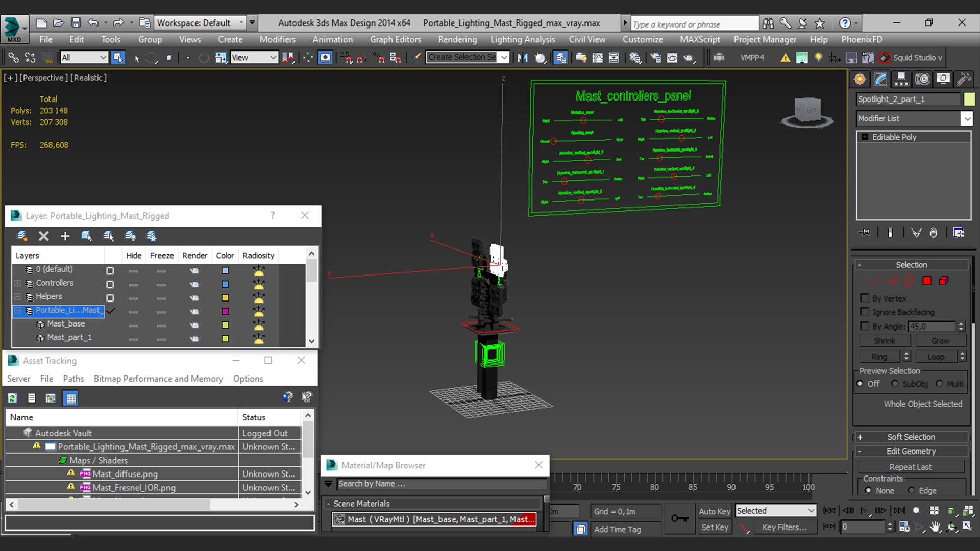
Task: Select Element sub-object level icon
Action: tap(944, 281)
